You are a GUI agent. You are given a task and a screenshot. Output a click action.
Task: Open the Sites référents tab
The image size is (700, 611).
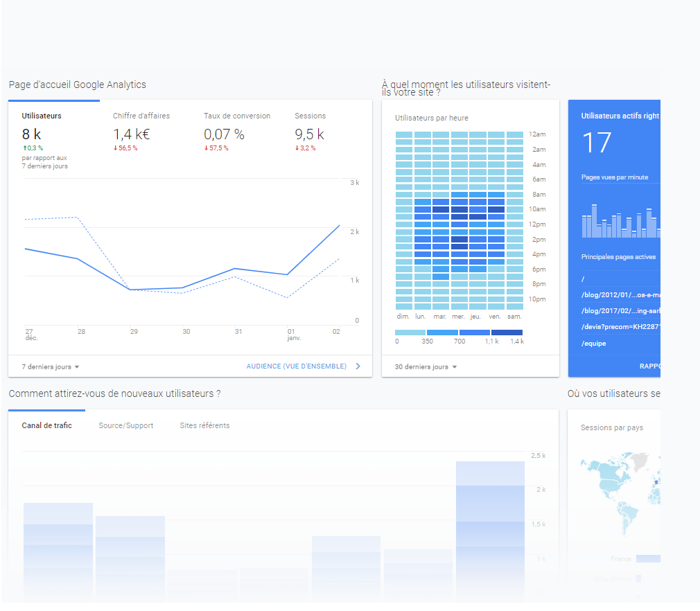click(204, 425)
